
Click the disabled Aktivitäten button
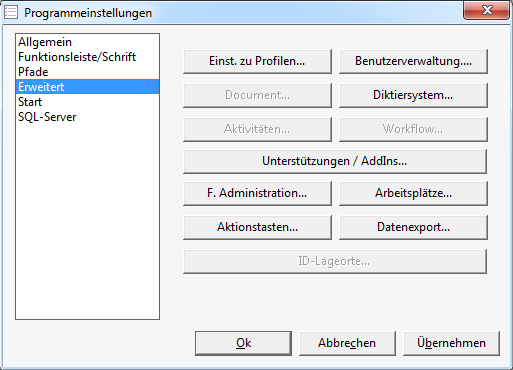257,129
